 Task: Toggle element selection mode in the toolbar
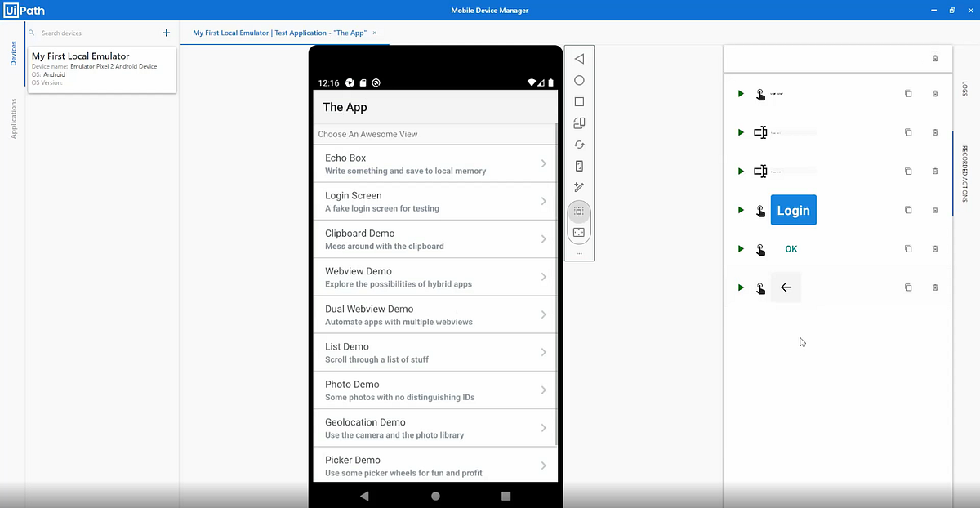(x=579, y=212)
